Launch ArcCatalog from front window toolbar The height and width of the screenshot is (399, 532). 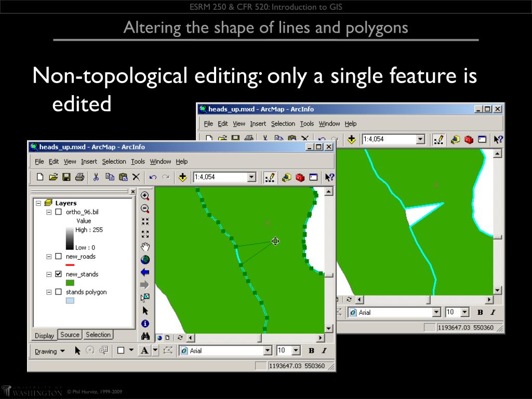tap(286, 178)
